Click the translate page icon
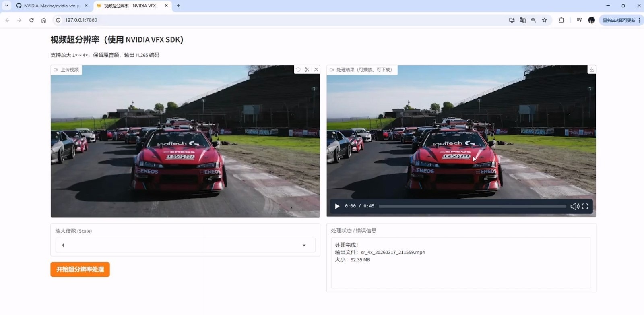Screen dimensions: 644x315 [x=522, y=20]
